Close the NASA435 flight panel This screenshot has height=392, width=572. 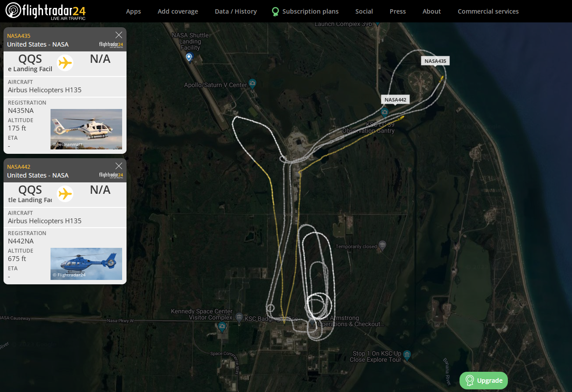pyautogui.click(x=119, y=35)
